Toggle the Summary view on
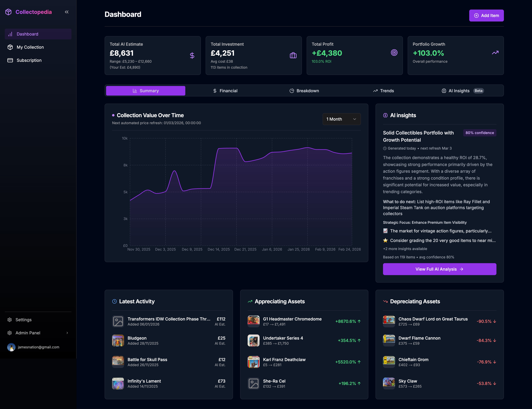This screenshot has height=409, width=532. pos(145,90)
